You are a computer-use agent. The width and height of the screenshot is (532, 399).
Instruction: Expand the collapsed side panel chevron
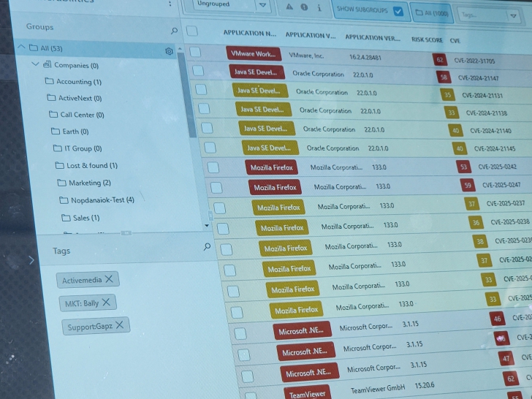coord(31,260)
